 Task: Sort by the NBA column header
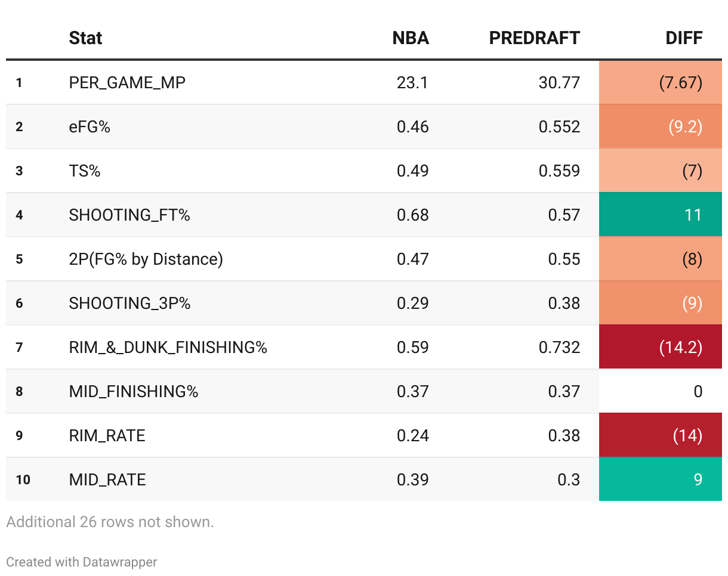coord(411,38)
